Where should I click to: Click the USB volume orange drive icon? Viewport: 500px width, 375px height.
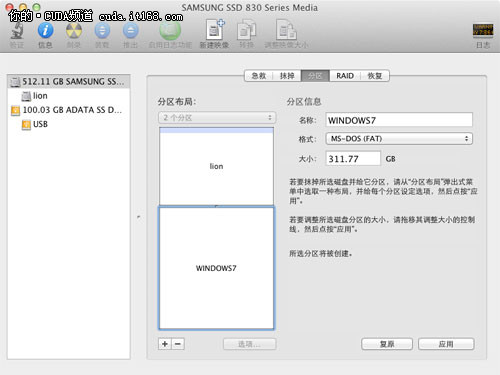(x=26, y=125)
